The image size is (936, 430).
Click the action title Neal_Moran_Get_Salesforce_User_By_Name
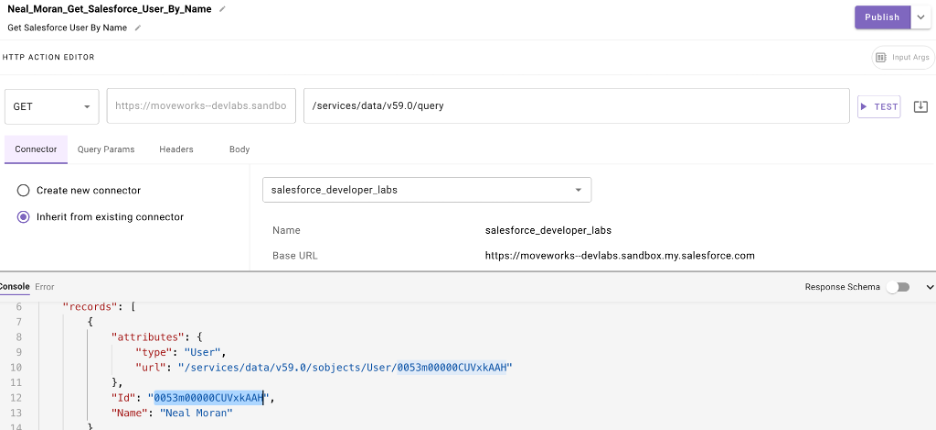109,10
